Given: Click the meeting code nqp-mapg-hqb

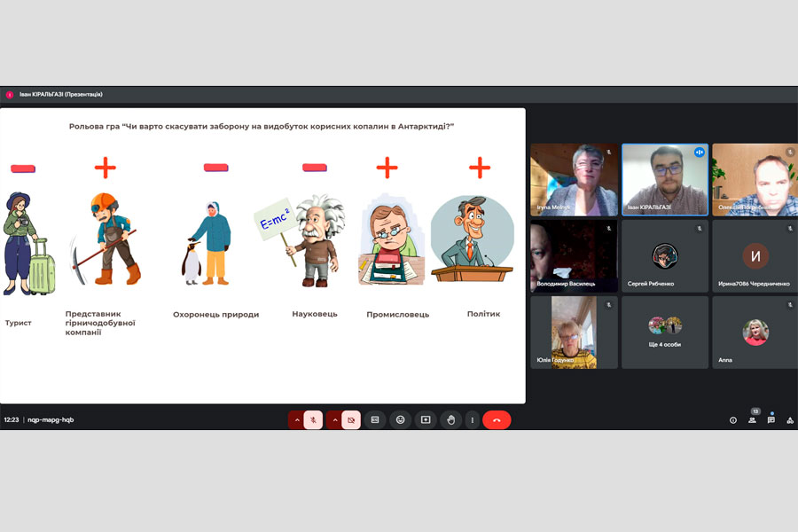Looking at the screenshot, I should pos(51,420).
